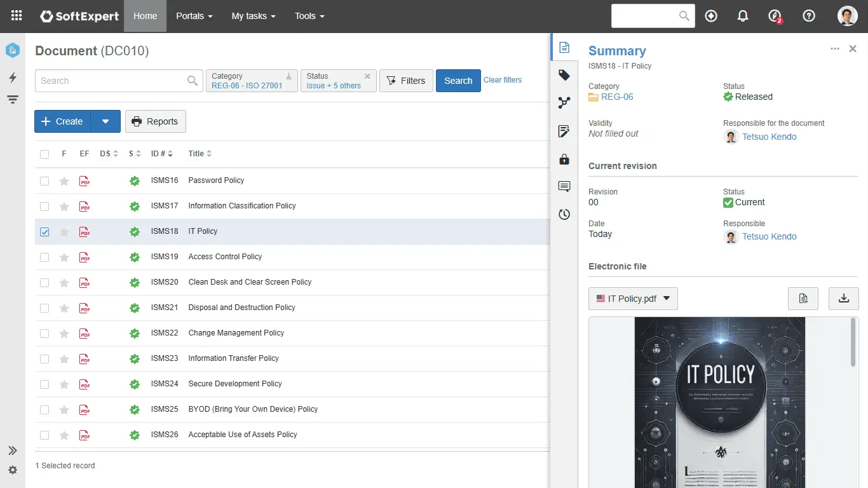Open the activity icon with red badge
Image resolution: width=868 pixels, height=488 pixels.
coord(775,17)
